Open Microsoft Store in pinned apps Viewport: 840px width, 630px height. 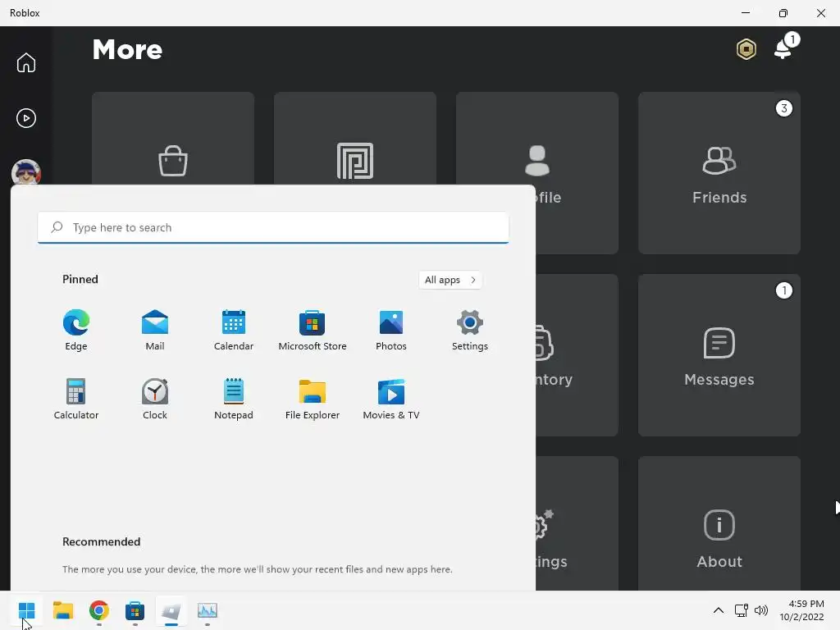(x=313, y=330)
